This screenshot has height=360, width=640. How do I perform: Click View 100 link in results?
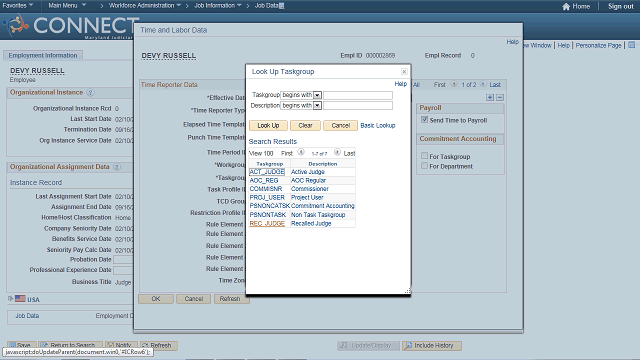261,153
